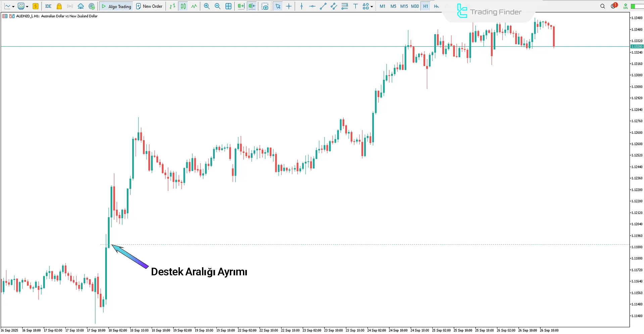644x334 pixels.
Task: Select the H4 timeframe
Action: tap(436, 6)
